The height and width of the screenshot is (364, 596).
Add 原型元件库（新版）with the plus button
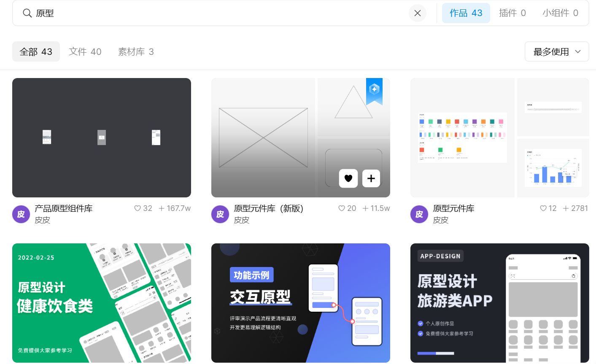[x=371, y=178]
